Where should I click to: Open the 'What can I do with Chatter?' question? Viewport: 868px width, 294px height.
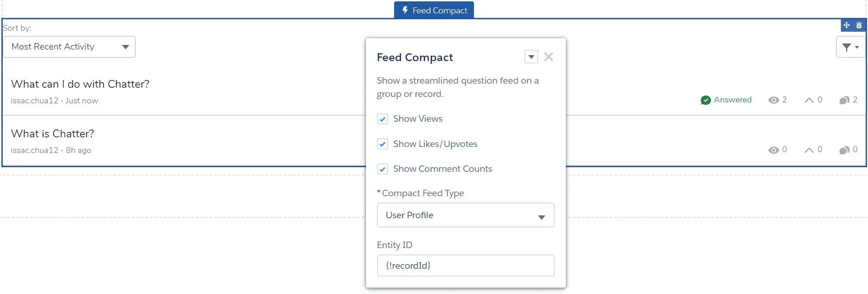click(80, 84)
